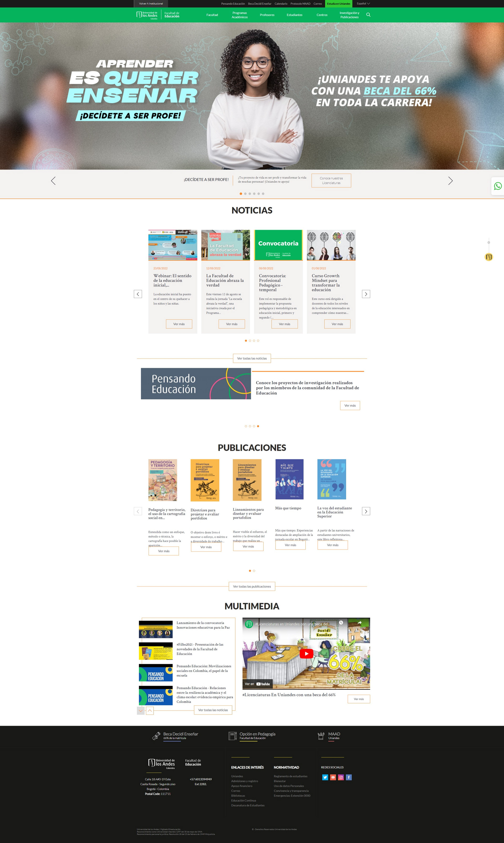Open Pedagogía y territorio book cover

tap(162, 480)
